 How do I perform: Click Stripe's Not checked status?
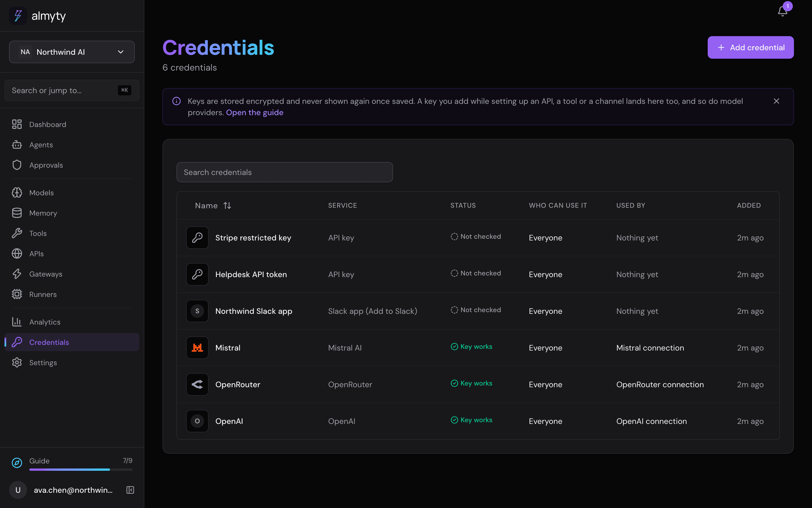tap(476, 237)
